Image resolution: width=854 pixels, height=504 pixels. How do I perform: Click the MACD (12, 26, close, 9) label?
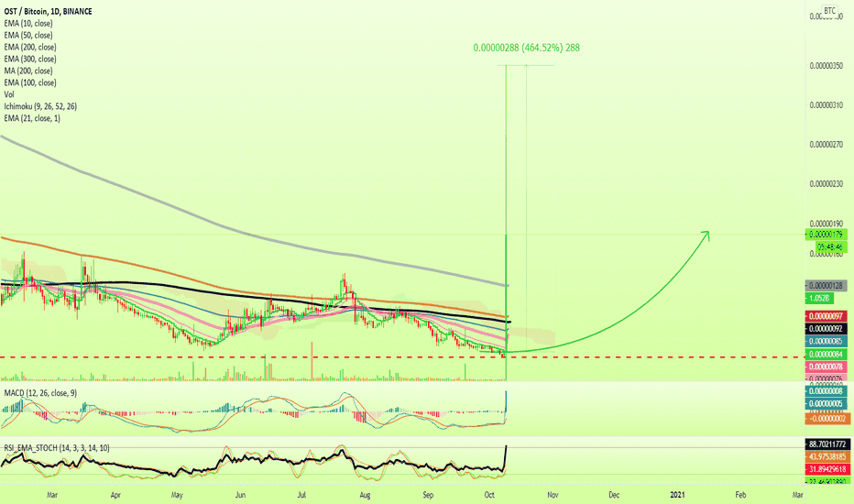pos(40,393)
